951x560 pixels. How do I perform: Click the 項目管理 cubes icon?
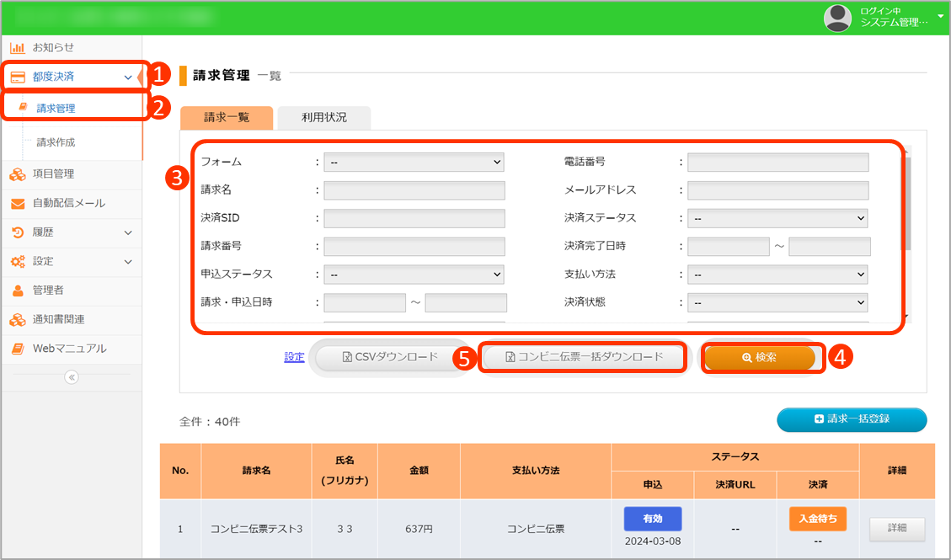tap(18, 174)
